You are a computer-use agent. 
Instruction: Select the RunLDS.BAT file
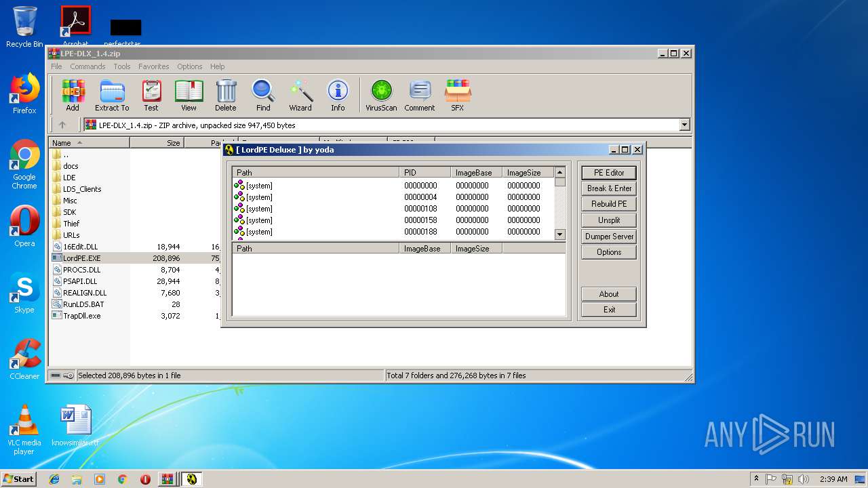click(83, 304)
